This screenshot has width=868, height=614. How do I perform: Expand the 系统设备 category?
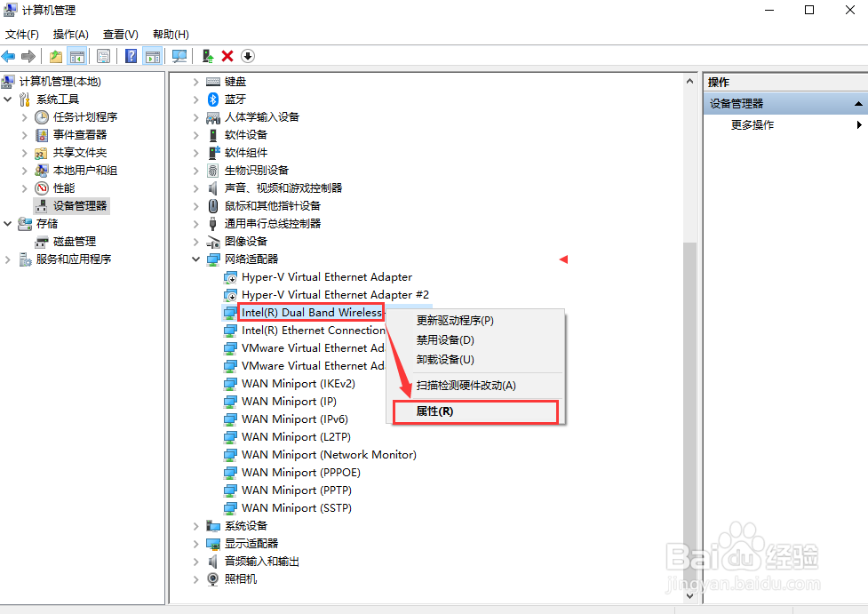pos(196,525)
